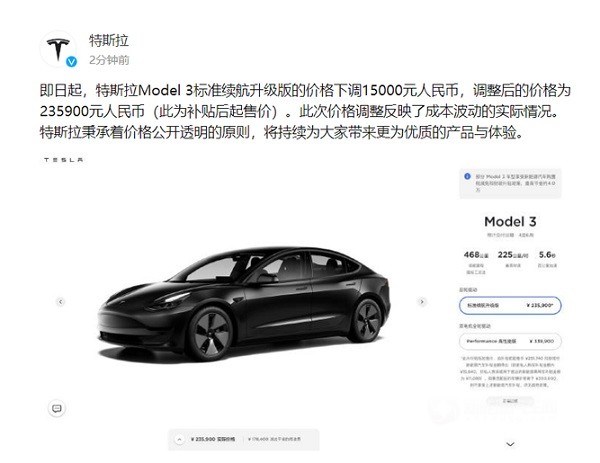Open the chat bubble support icon
Image resolution: width=600 pixels, height=463 pixels.
(57, 408)
